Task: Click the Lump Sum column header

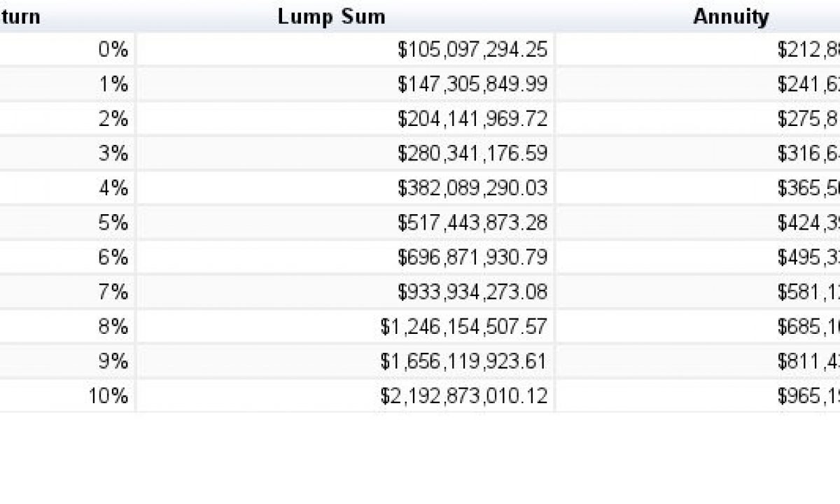Action: pyautogui.click(x=332, y=17)
